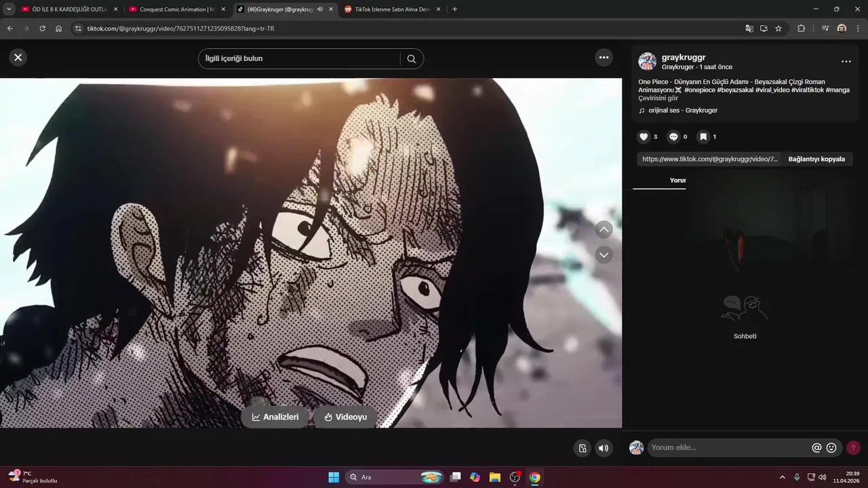
Task: Click the search magnifier icon in TikTok
Action: coord(411,58)
